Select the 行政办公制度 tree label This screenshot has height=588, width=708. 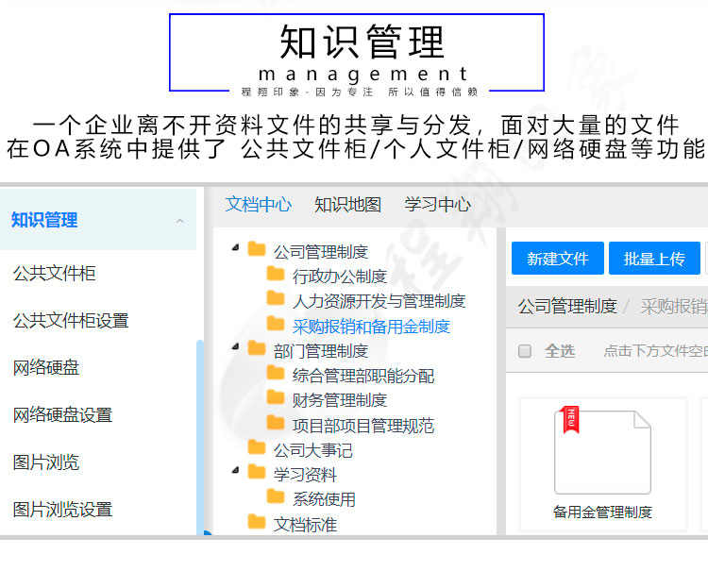[340, 277]
